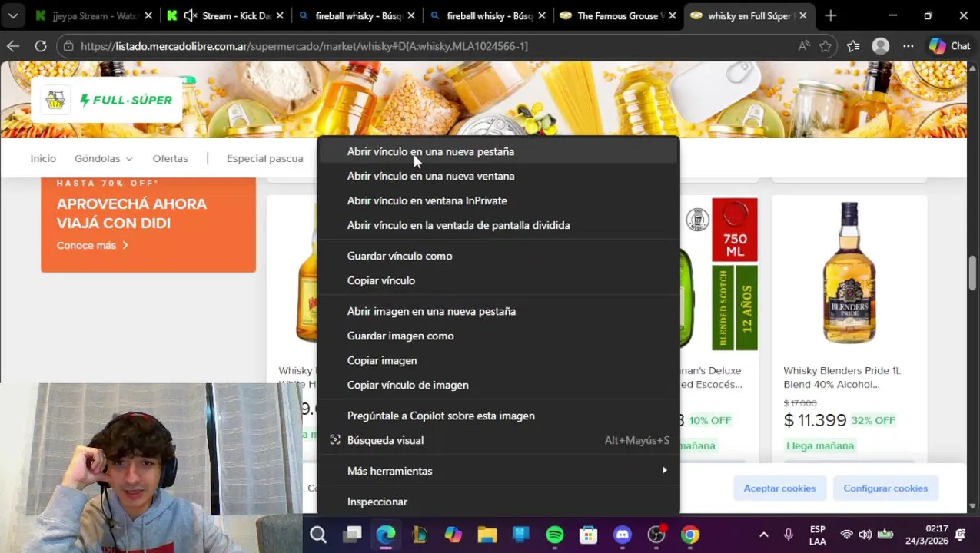Close the 'jjeypa Stream' tab

click(x=148, y=15)
